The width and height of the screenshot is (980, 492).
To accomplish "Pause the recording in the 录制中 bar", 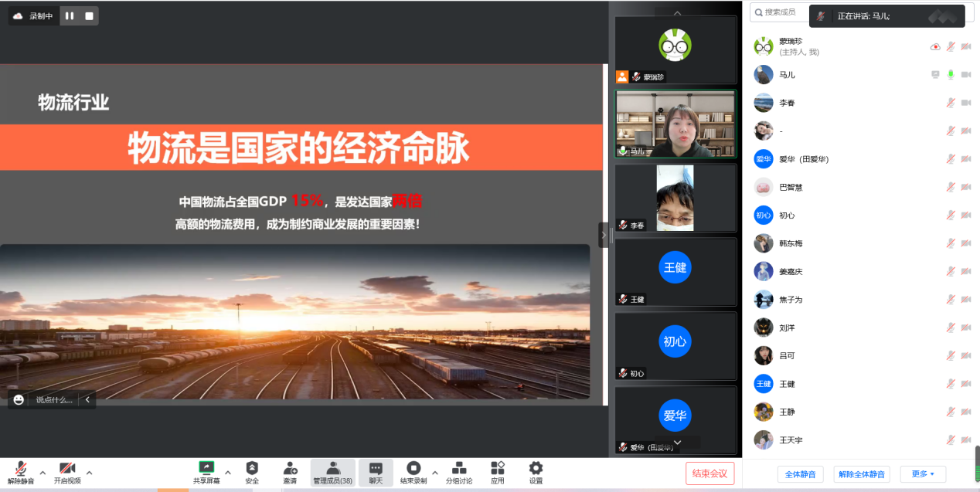I will 70,15.
